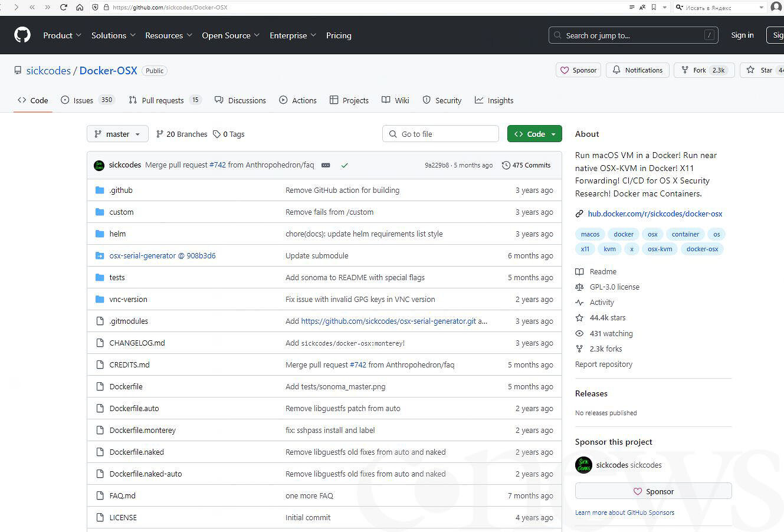Click the GitHub Octocat logo

[22, 35]
